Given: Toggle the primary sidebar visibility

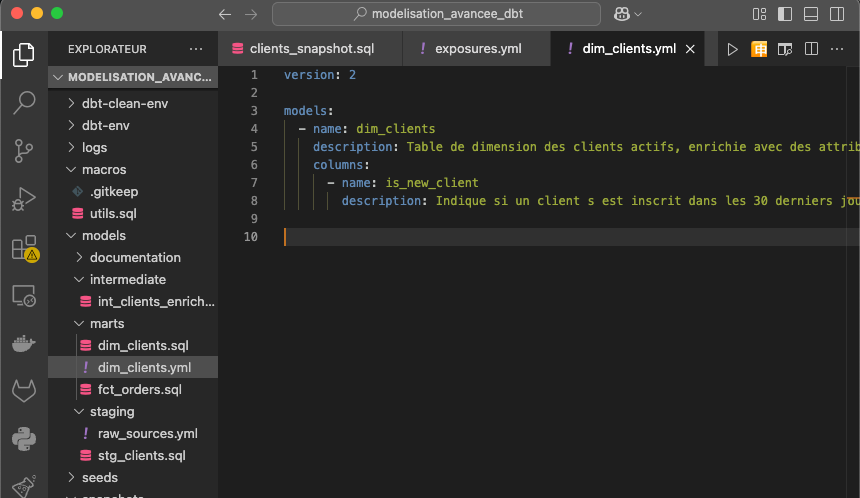Looking at the screenshot, I should 785,14.
